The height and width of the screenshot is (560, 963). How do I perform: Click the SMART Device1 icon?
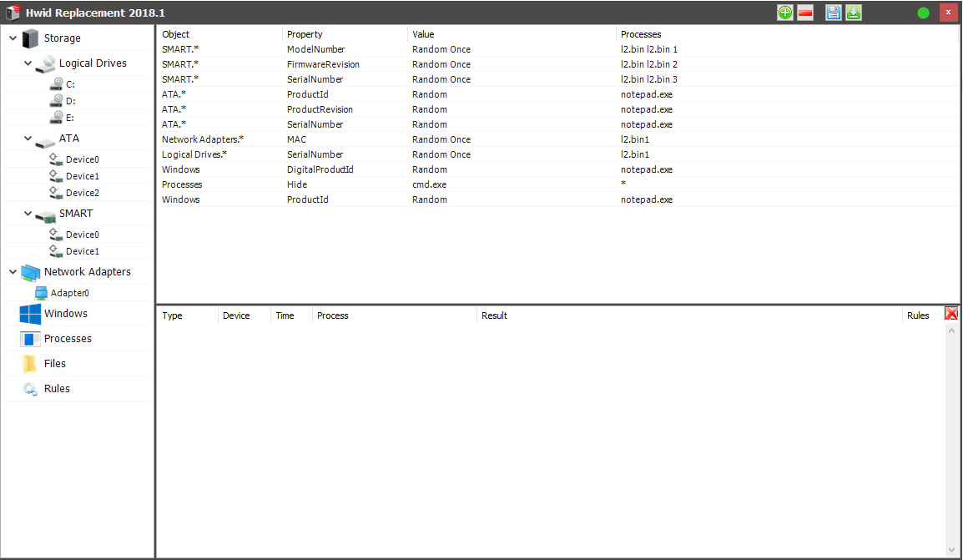click(x=56, y=251)
